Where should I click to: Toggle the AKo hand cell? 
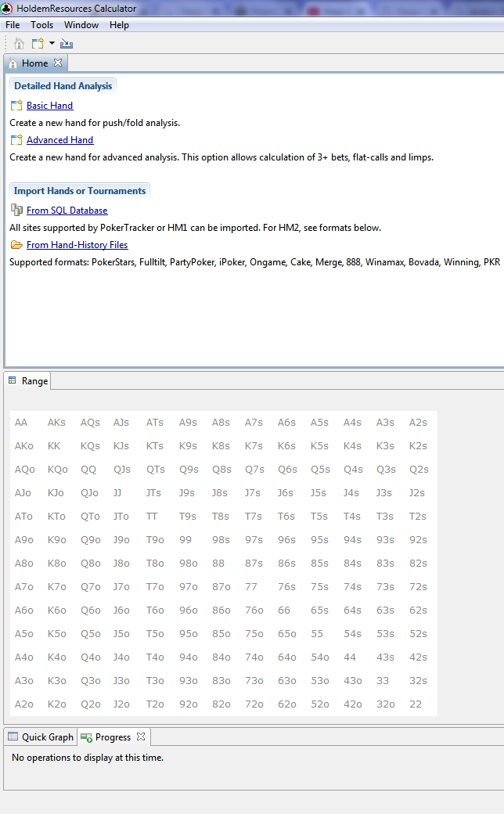(x=24, y=446)
